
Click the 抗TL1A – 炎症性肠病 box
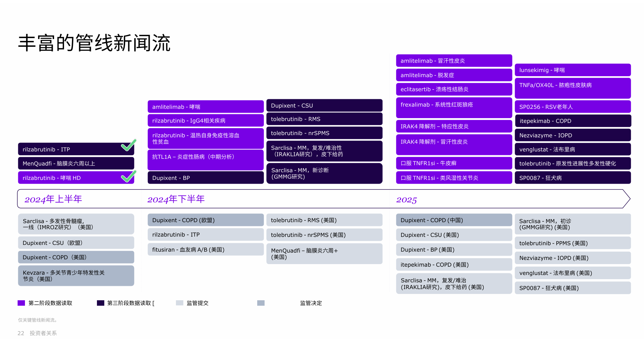click(206, 160)
